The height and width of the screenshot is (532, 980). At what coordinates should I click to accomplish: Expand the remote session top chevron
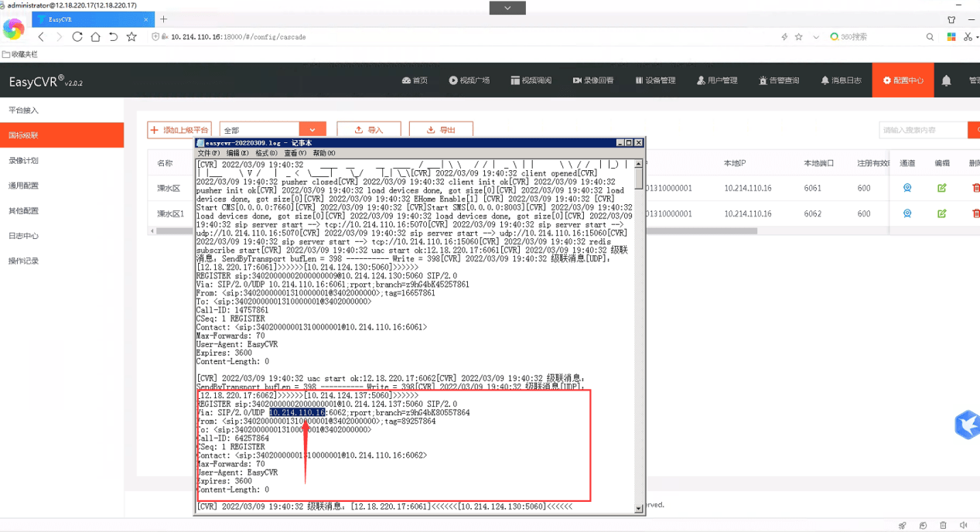click(508, 8)
